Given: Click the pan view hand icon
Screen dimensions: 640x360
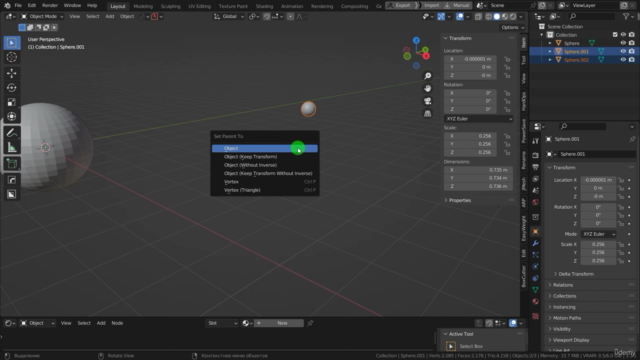Looking at the screenshot, I should (x=427, y=88).
